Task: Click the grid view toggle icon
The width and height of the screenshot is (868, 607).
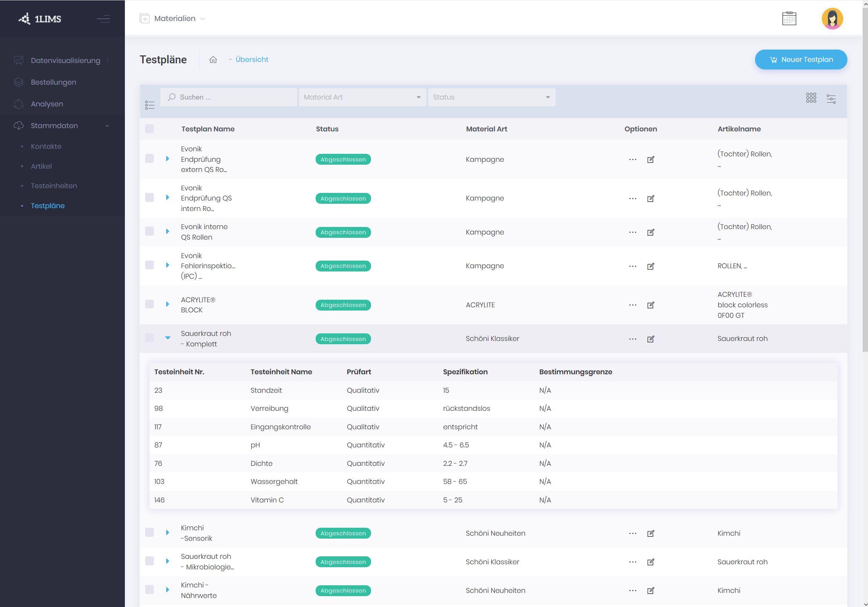Action: tap(810, 98)
